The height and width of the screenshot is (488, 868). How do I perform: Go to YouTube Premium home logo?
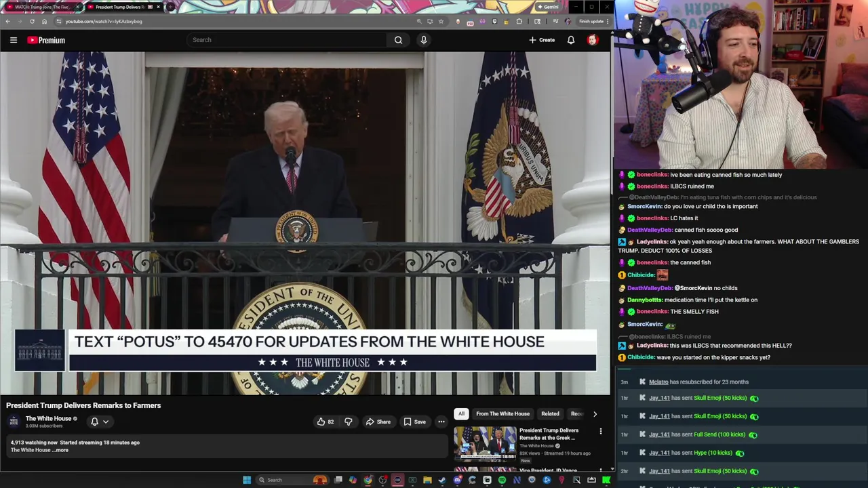click(46, 40)
